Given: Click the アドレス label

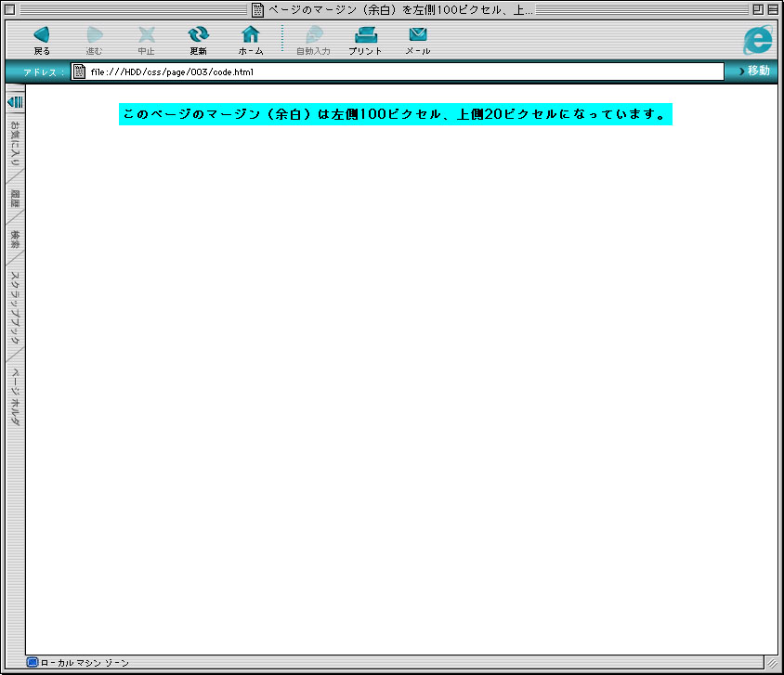Looking at the screenshot, I should tap(44, 71).
